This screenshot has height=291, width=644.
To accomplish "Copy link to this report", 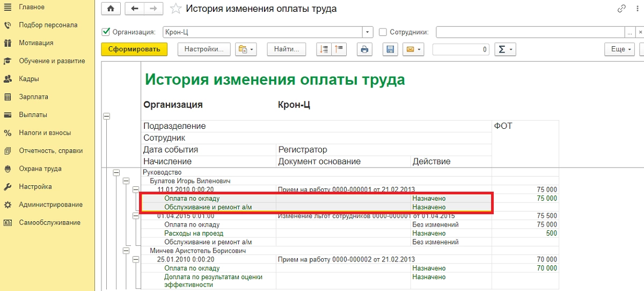I will click(622, 9).
